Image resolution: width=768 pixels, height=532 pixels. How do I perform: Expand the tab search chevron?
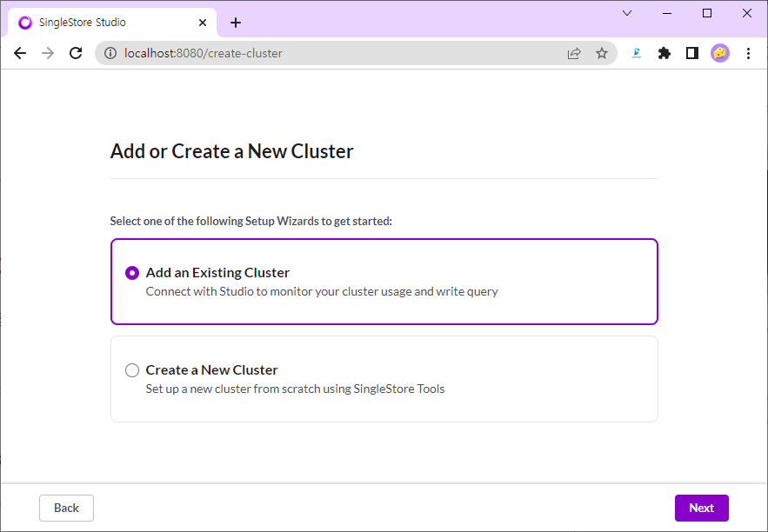627,13
